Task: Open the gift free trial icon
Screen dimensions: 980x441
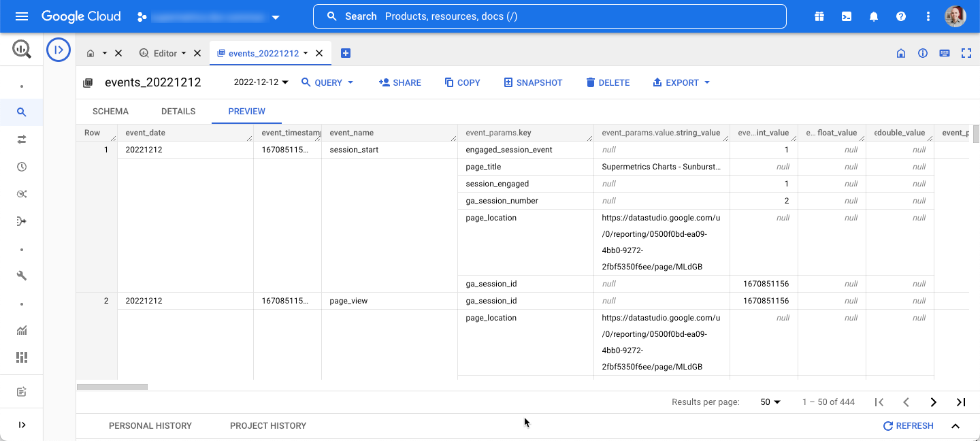Action: click(x=819, y=16)
